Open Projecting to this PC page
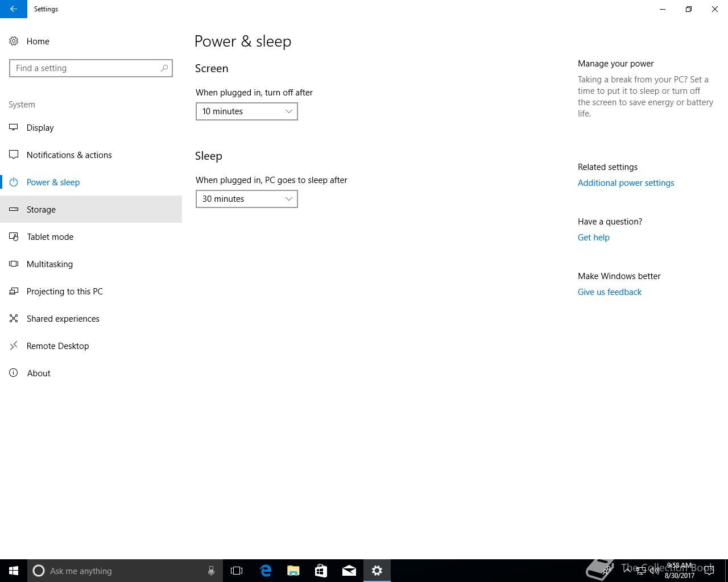This screenshot has height=582, width=728. (x=91, y=291)
